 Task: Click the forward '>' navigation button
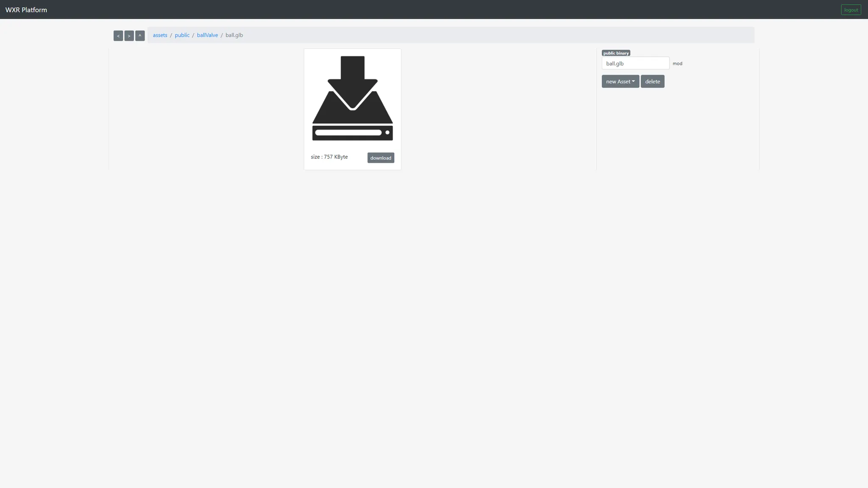click(x=129, y=36)
